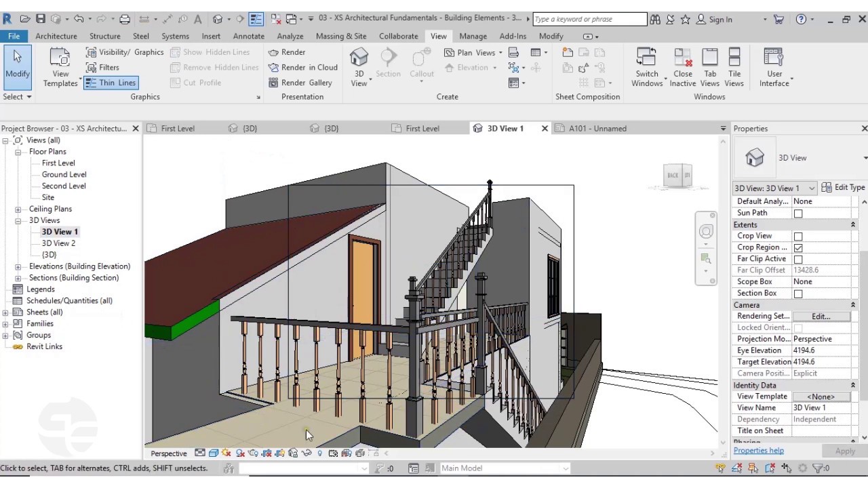868x488 pixels.
Task: Click Close Inactive windows
Action: click(x=683, y=67)
